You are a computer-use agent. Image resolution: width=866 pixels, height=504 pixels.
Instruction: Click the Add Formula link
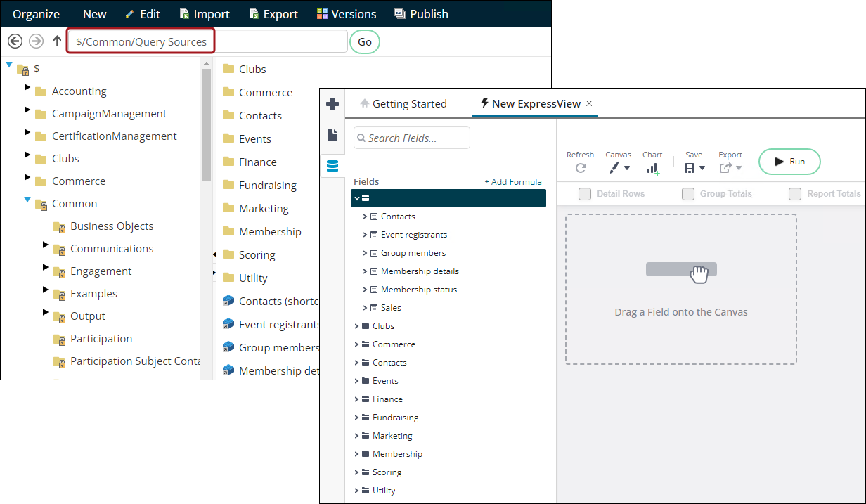pyautogui.click(x=513, y=182)
